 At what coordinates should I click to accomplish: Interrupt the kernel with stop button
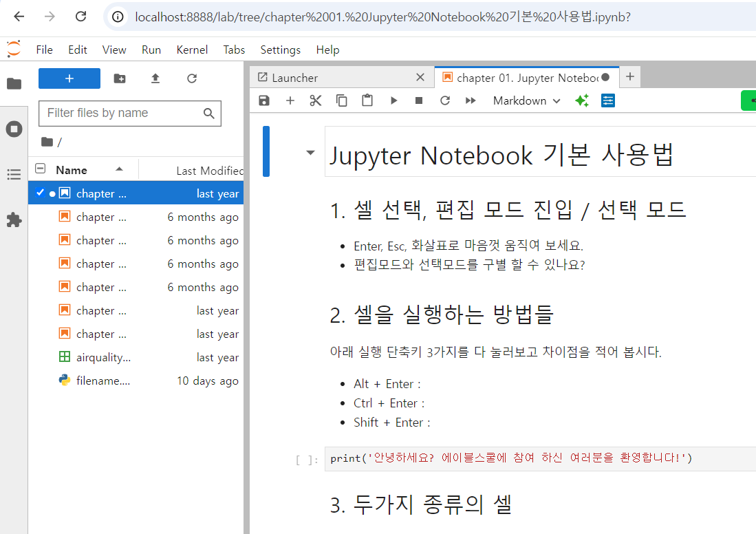coord(419,100)
